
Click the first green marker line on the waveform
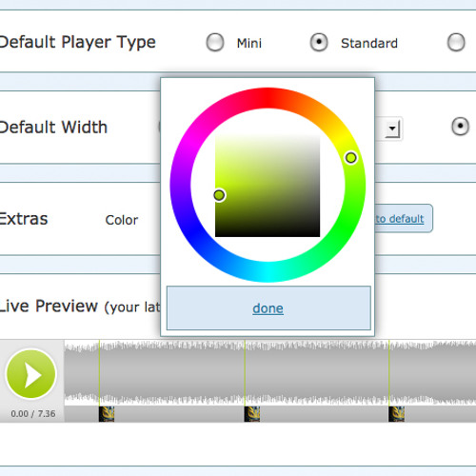99,373
